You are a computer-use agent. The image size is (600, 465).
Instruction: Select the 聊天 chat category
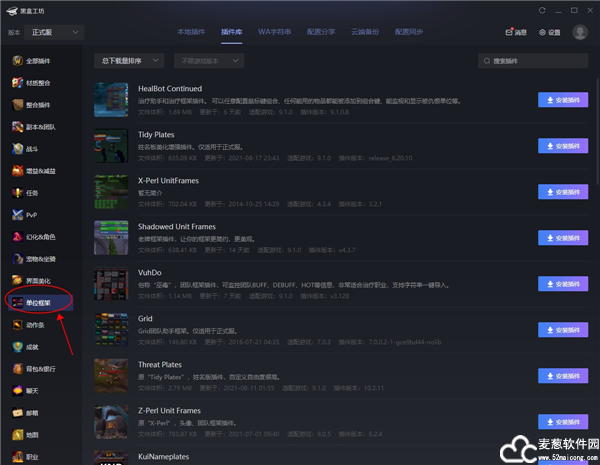25,391
